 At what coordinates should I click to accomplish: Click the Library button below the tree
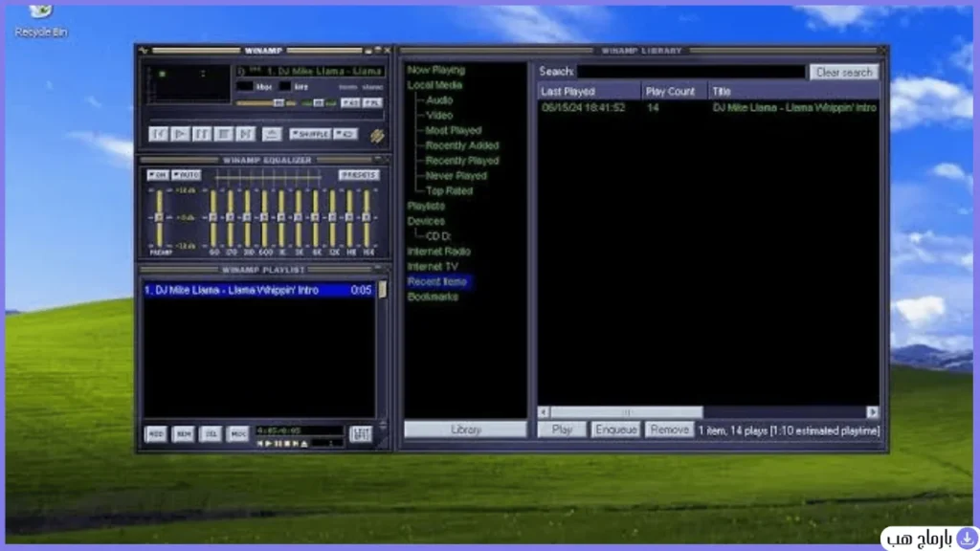[x=466, y=430]
